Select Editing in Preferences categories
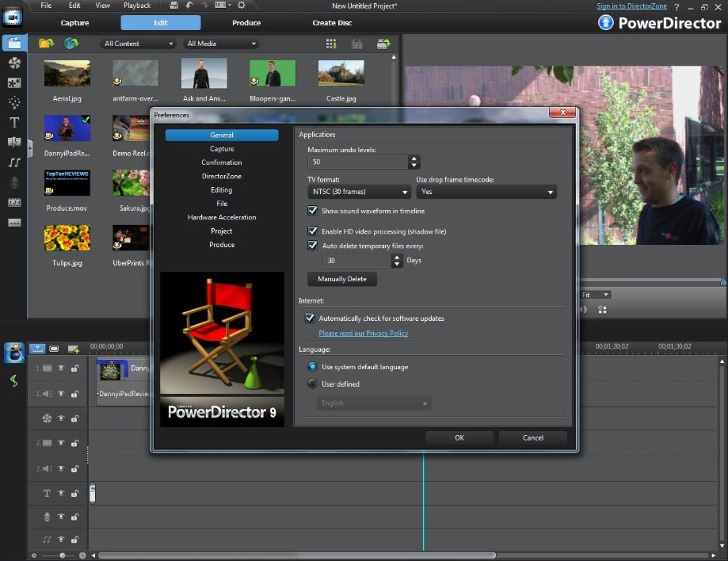728x561 pixels. click(x=222, y=190)
